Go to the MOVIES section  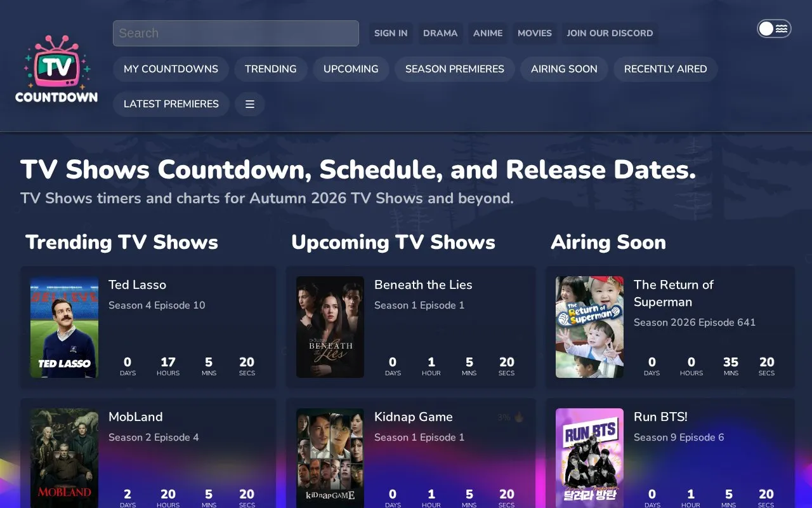pos(535,33)
